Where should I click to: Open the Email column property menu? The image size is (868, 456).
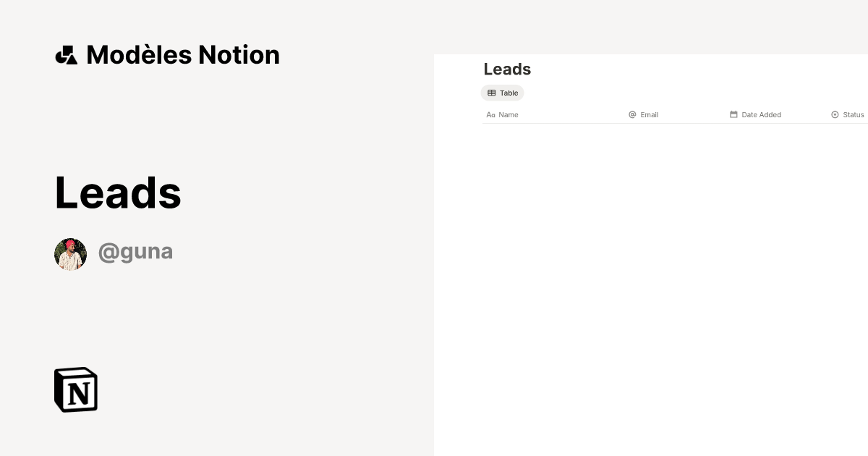649,114
